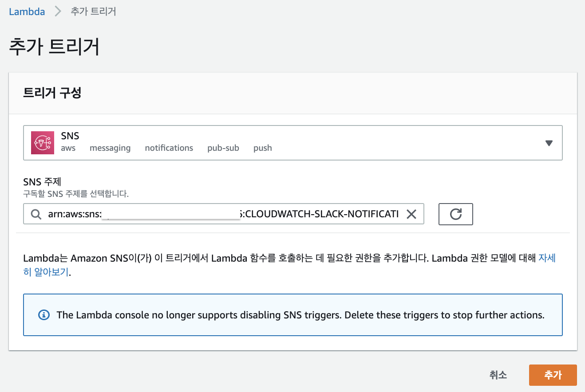Open the SNS trigger source dropdown
Screen dimensions: 585x392
coord(293,143)
